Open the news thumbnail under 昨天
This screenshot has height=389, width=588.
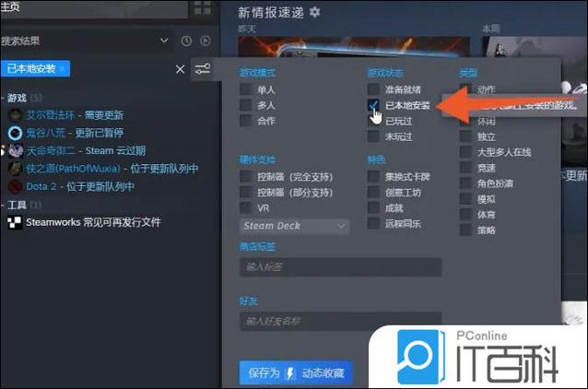[354, 47]
